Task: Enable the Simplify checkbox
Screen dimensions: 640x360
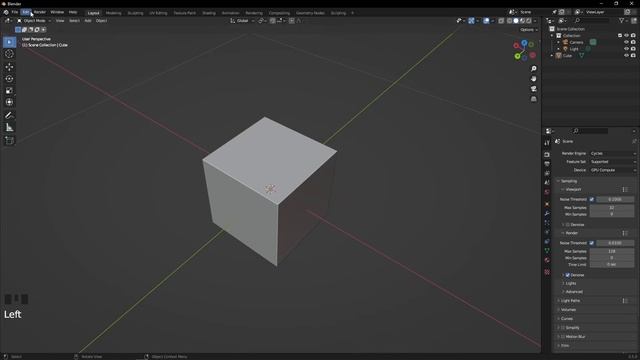Action: [x=563, y=327]
